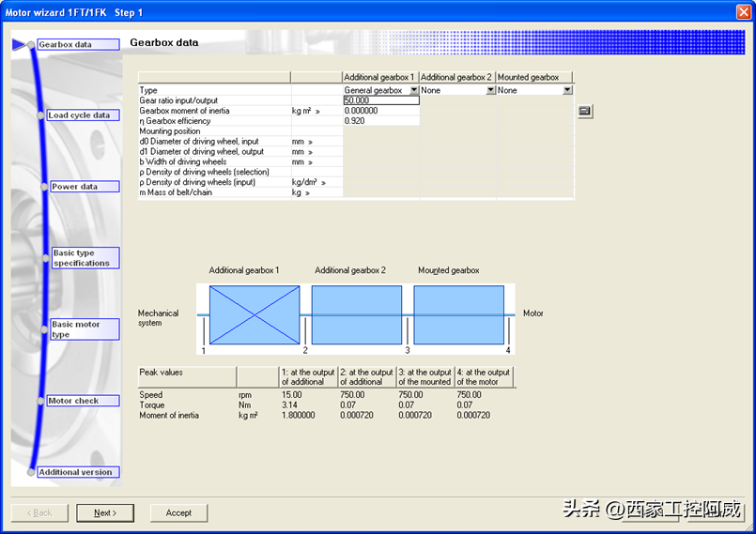The width and height of the screenshot is (756, 534).
Task: Click the blue arrow beside Gearbox data step
Action: (x=19, y=44)
